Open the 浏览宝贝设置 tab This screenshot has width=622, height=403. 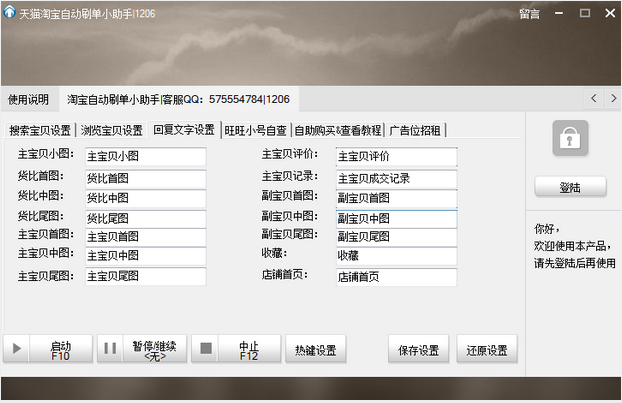(111, 130)
